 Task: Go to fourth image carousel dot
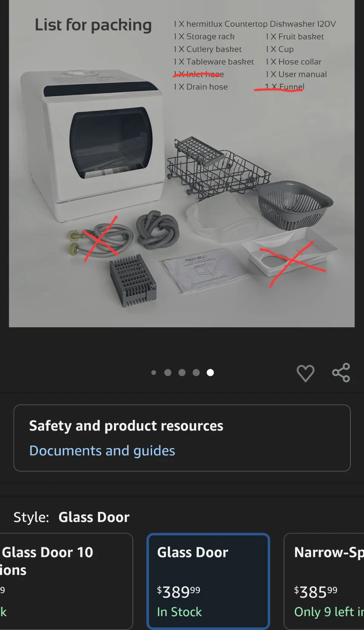point(196,373)
